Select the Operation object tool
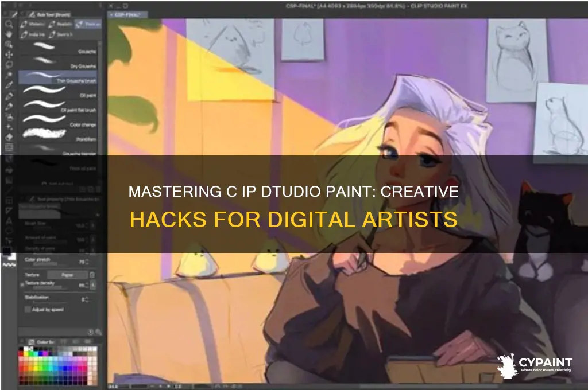588x390 pixels. tap(9, 45)
